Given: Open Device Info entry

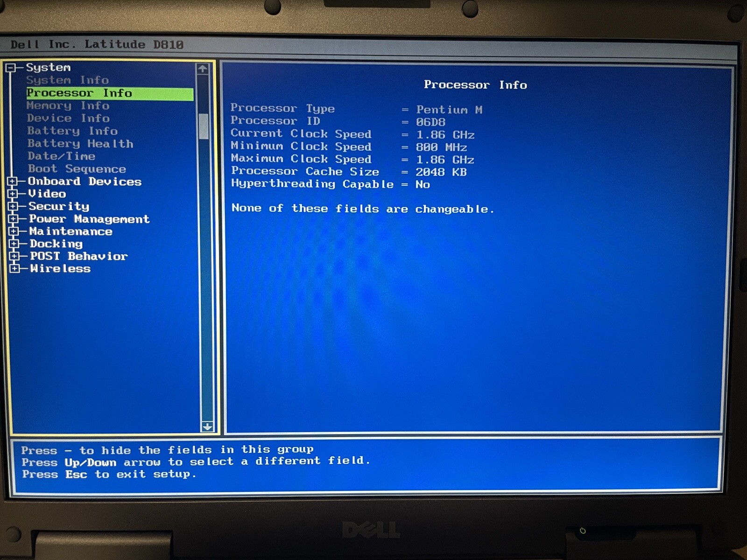Looking at the screenshot, I should point(68,119).
